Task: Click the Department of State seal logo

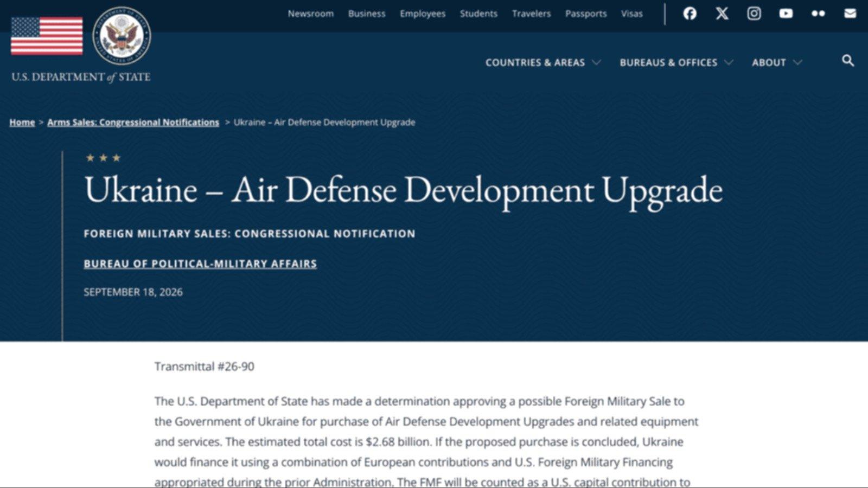Action: pyautogui.click(x=122, y=36)
